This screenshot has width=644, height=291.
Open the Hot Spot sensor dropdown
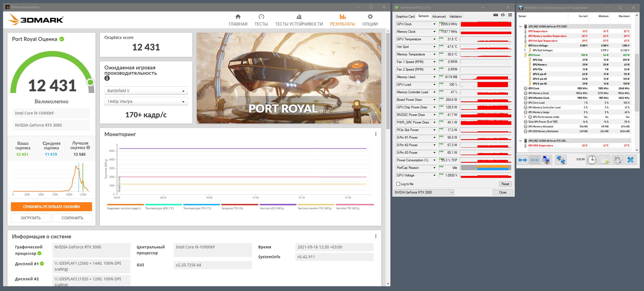pos(434,47)
